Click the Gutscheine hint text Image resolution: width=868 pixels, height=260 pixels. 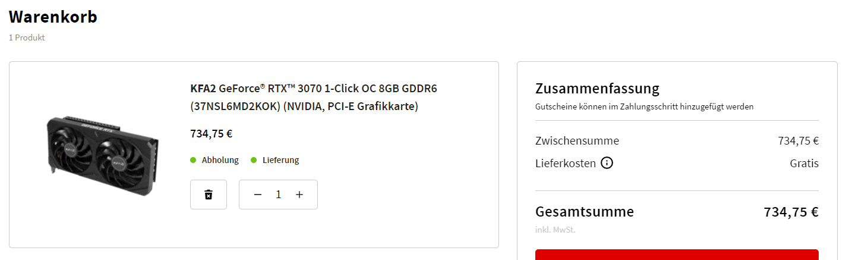point(645,107)
